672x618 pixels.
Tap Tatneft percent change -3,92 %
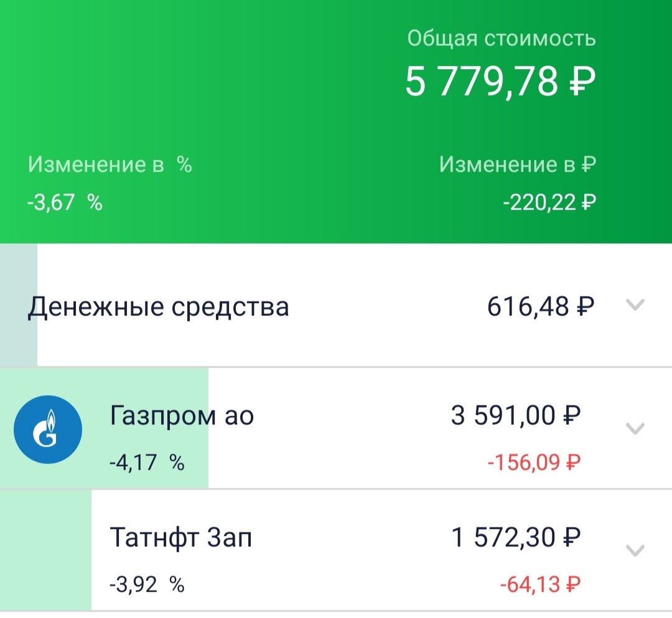coord(147,584)
